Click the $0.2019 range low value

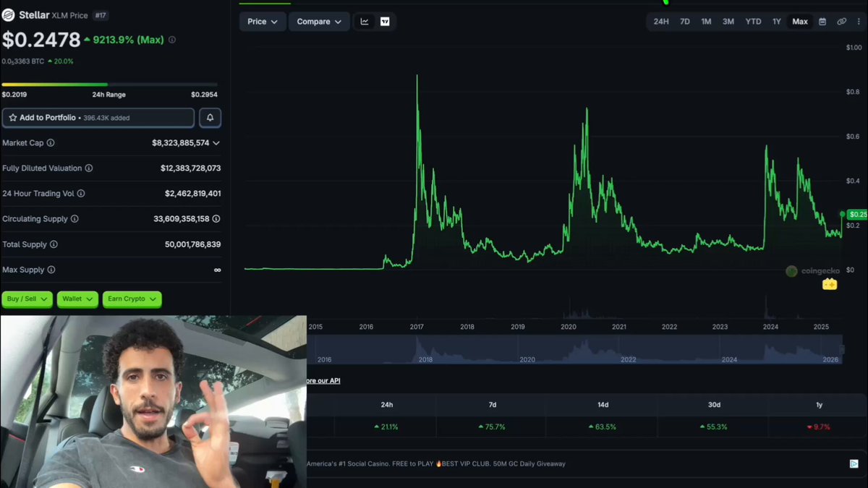(14, 95)
